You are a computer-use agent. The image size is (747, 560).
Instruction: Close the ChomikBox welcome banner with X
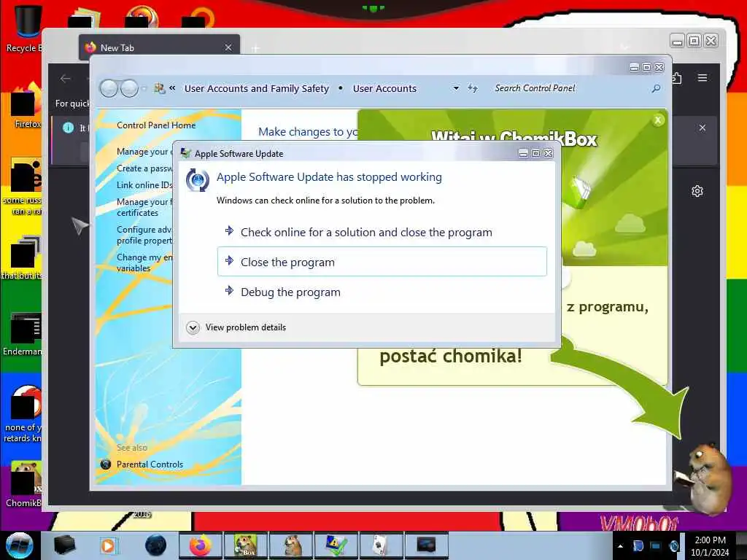658,120
